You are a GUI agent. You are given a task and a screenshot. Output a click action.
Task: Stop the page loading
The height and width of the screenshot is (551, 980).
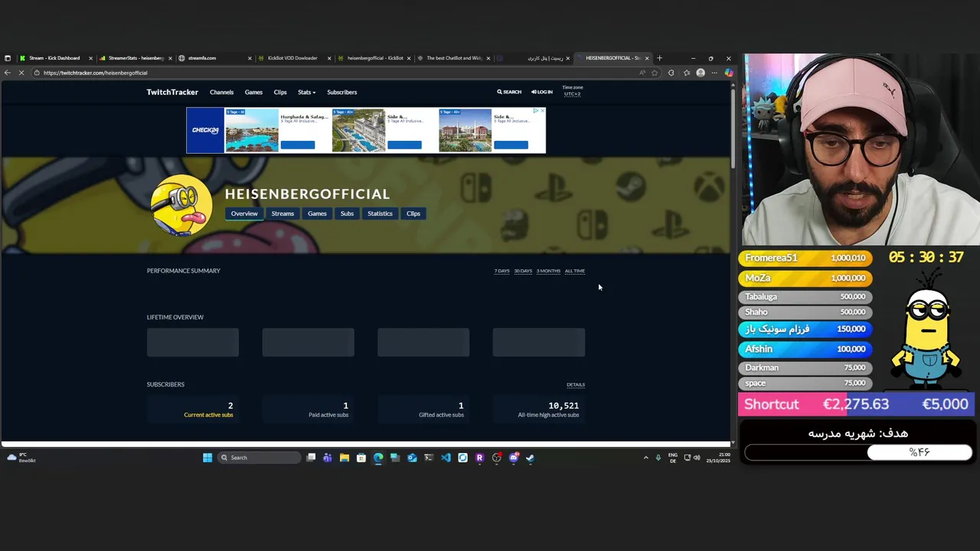[21, 73]
